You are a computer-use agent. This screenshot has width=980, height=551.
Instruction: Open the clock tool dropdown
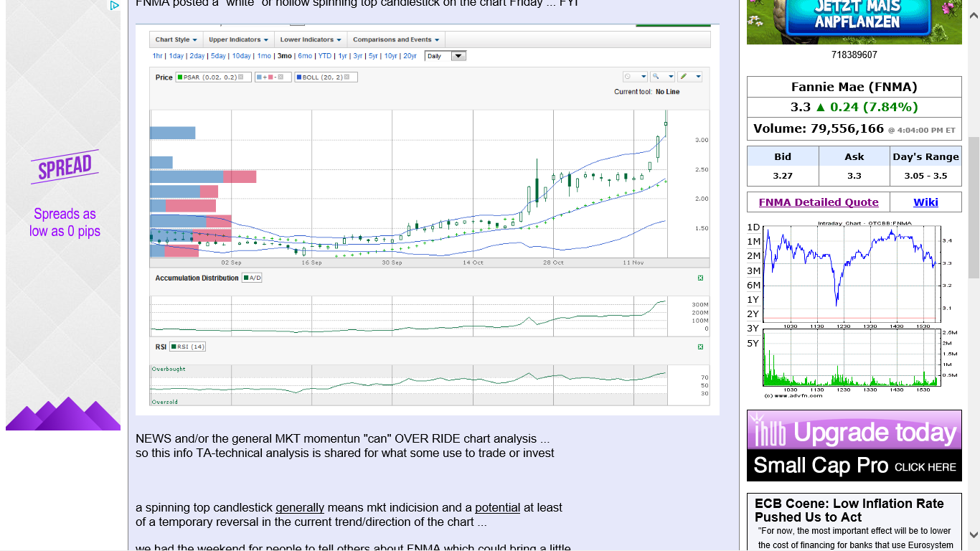[x=635, y=77]
